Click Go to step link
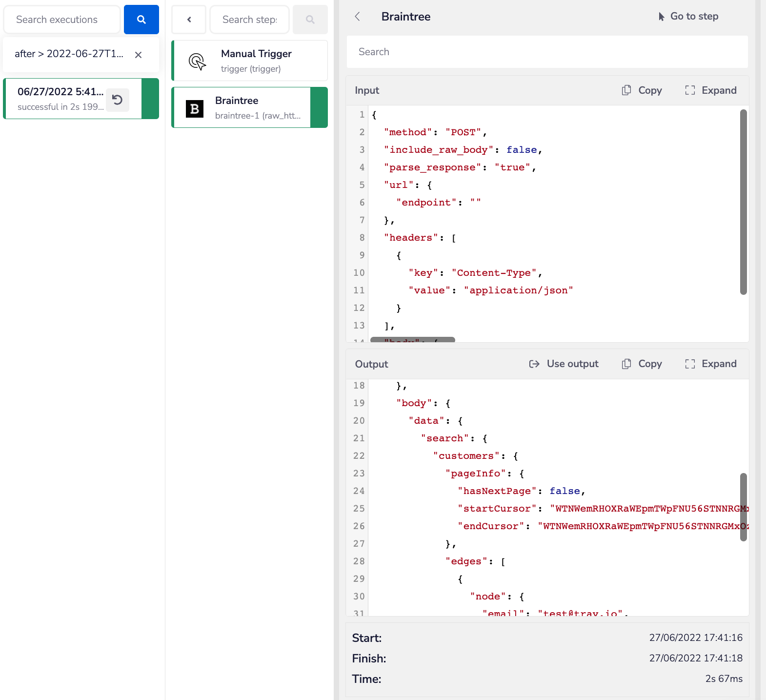The width and height of the screenshot is (766, 700). tap(688, 17)
